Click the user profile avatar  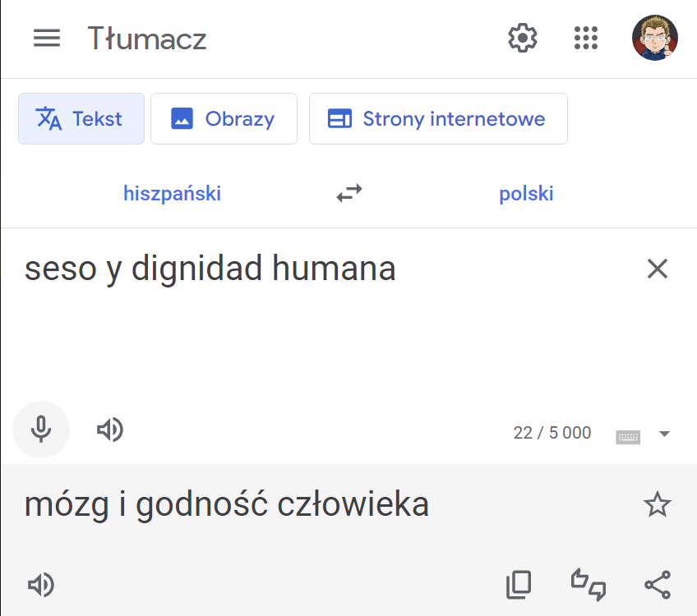click(654, 38)
